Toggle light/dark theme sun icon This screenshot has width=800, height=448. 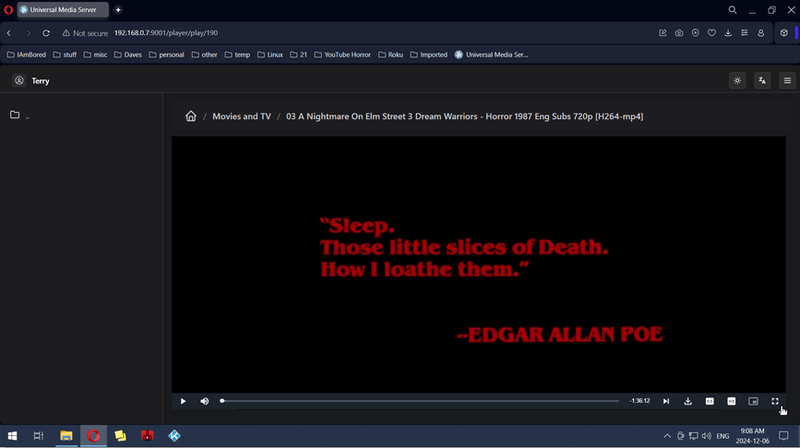(x=737, y=81)
